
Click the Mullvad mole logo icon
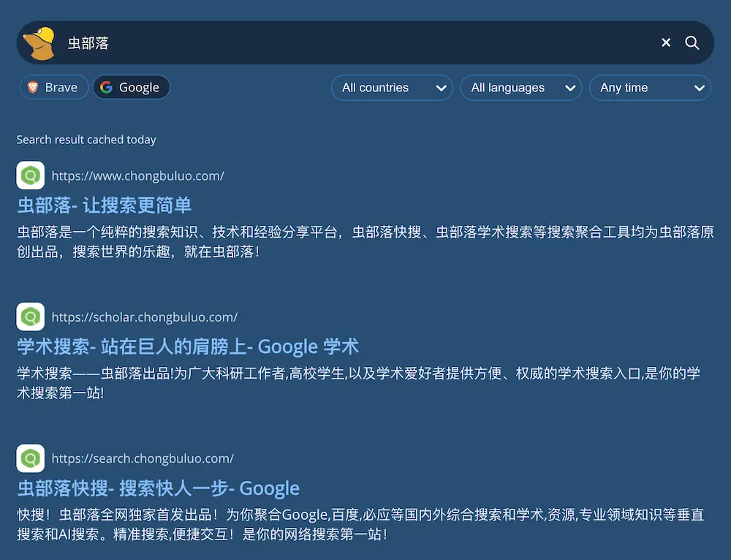tap(39, 43)
